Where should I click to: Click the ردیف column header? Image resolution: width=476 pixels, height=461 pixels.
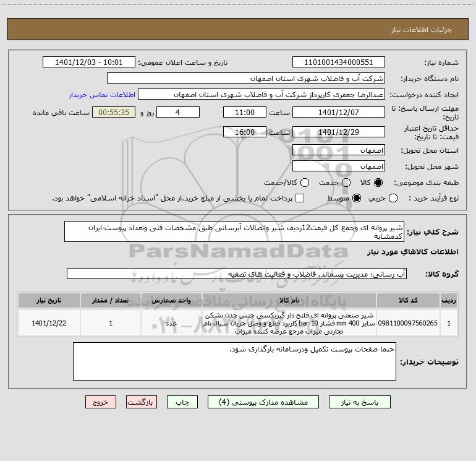tap(449, 300)
